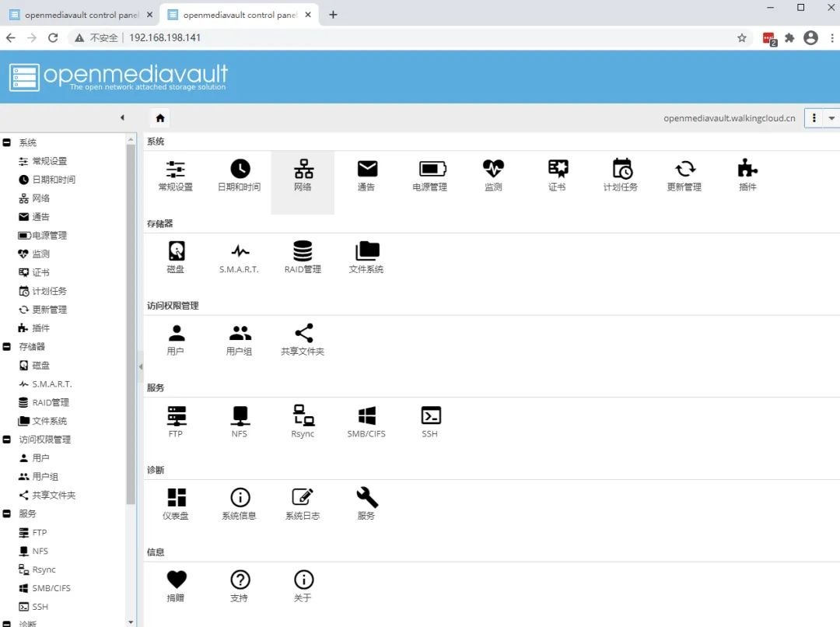Click the 监测 monitoring heart icon
The width and height of the screenshot is (840, 627).
(493, 175)
